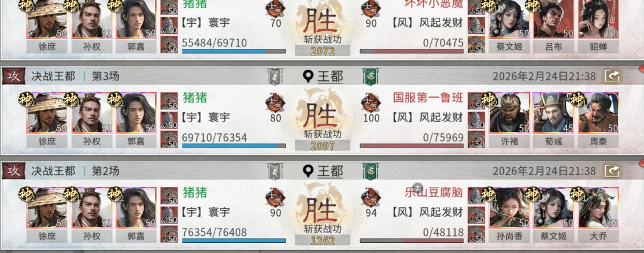This screenshot has width=644, height=253.
Task: Click the morale icon beside 94
Action: (x=371, y=198)
